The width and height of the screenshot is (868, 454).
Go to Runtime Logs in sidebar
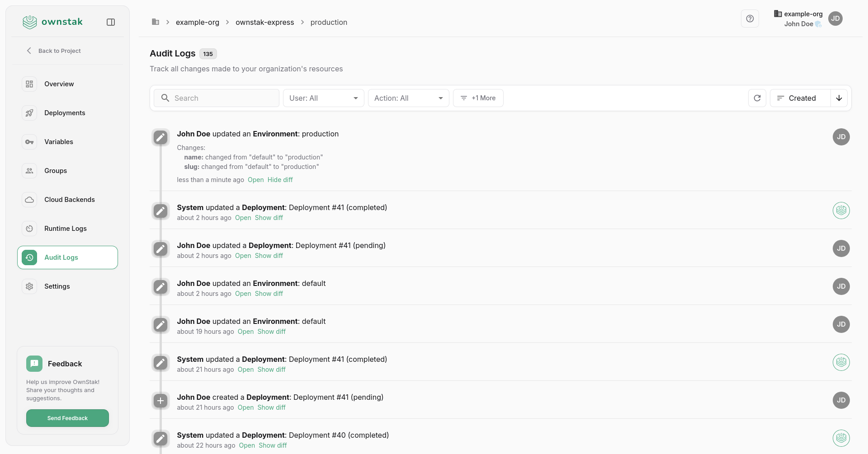click(x=66, y=229)
